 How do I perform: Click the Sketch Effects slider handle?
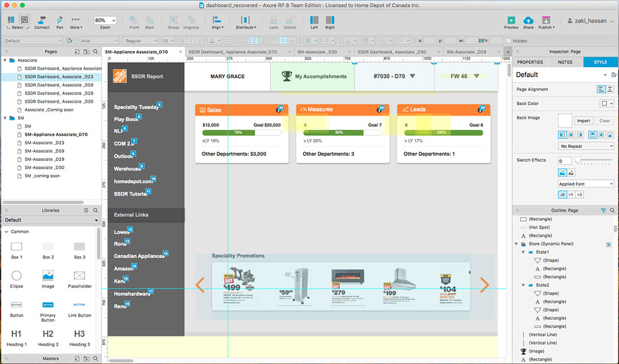[x=578, y=160]
